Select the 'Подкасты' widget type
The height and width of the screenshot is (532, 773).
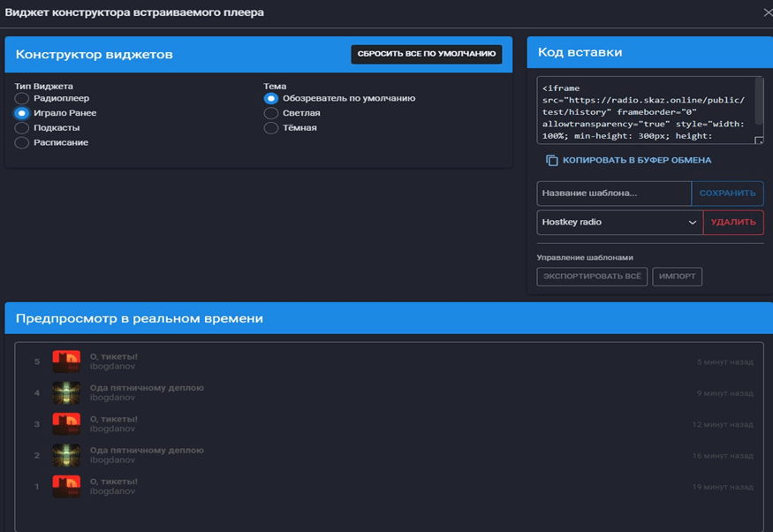[22, 128]
